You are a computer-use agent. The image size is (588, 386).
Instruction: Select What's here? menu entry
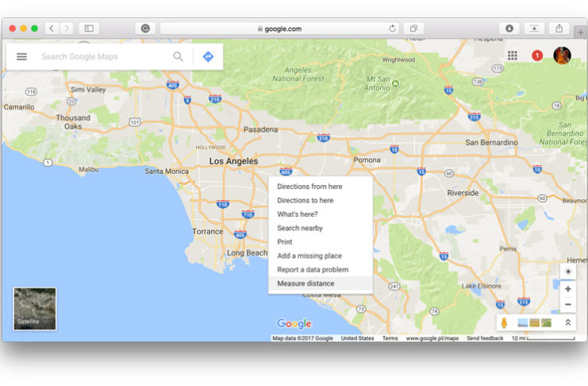click(x=298, y=214)
